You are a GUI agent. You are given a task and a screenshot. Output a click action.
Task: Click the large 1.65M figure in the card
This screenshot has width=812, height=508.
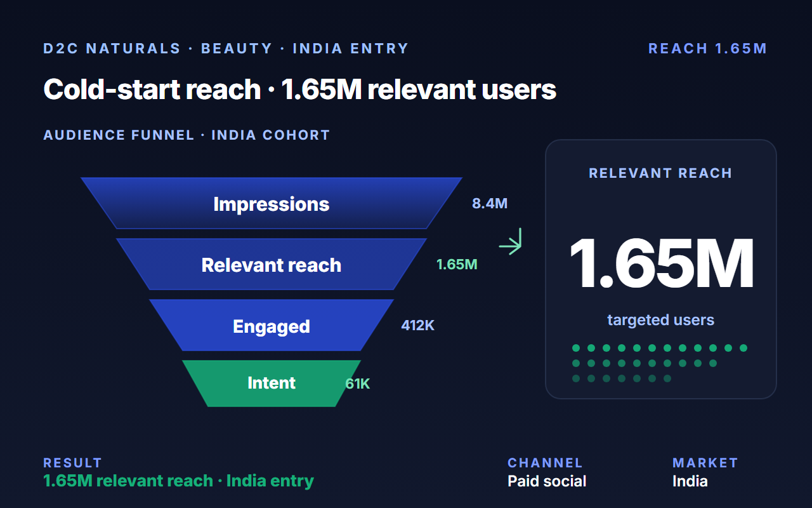[x=661, y=263]
